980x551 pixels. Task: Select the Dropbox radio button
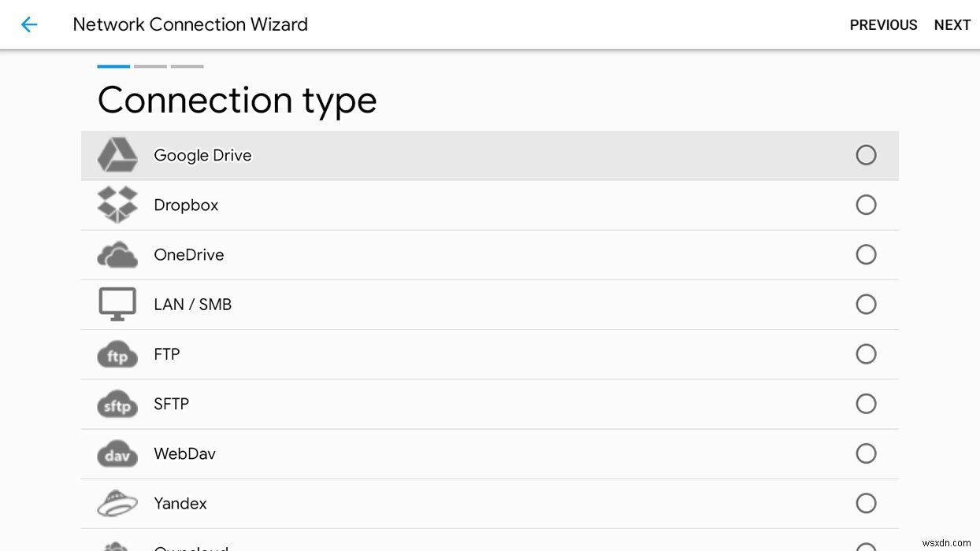866,205
